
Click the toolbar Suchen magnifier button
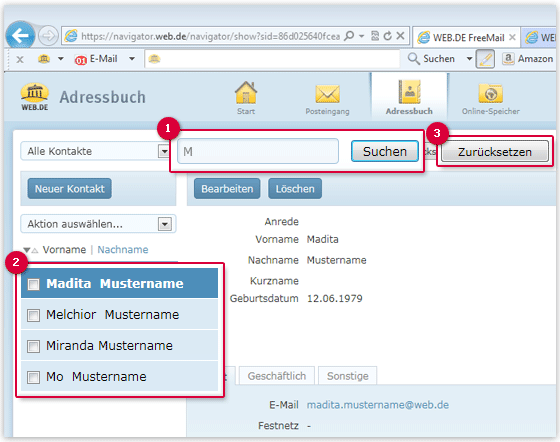431,59
